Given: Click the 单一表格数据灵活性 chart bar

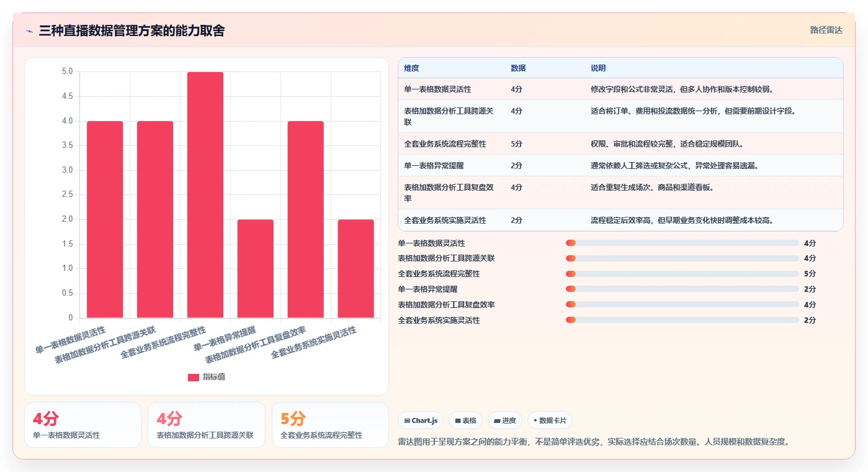Looking at the screenshot, I should (105, 219).
